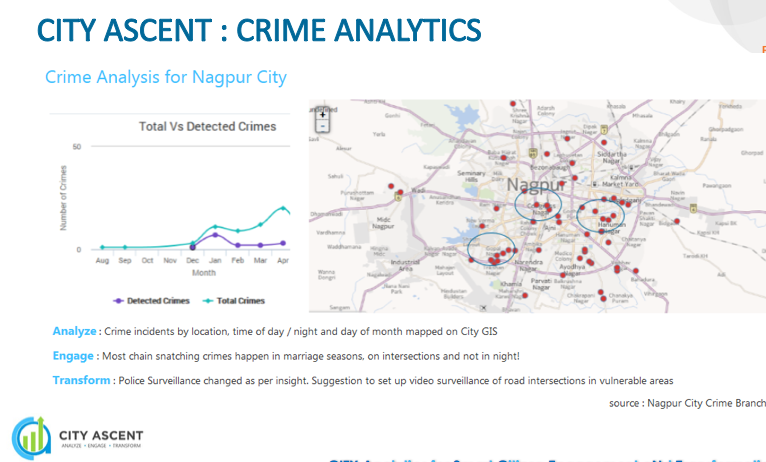Click the 'Dec' month tick label

tap(192, 260)
